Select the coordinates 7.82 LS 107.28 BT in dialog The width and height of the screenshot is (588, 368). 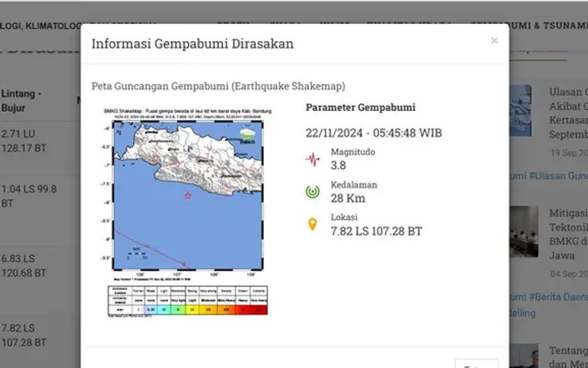click(x=376, y=231)
